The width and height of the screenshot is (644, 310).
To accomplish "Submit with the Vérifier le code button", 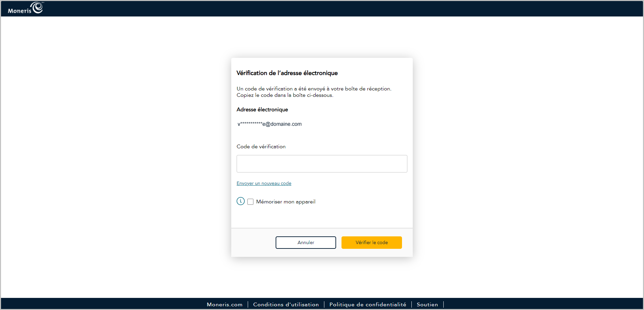I will click(x=371, y=242).
